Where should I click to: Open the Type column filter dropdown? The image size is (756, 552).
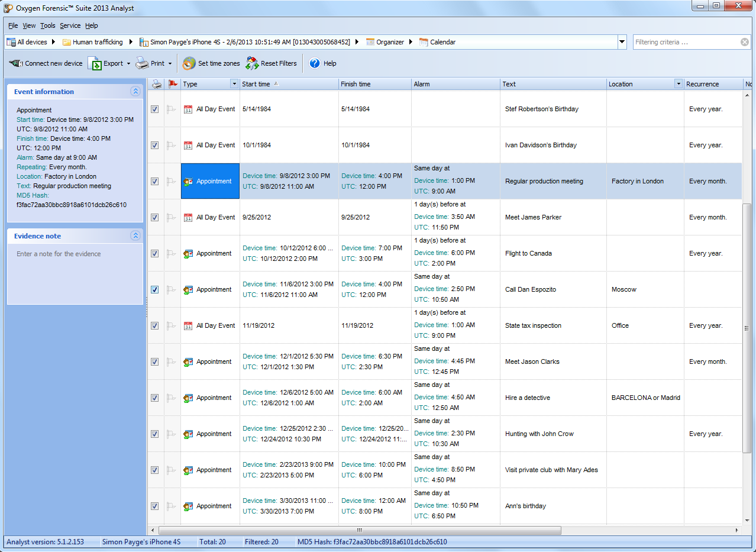click(234, 84)
